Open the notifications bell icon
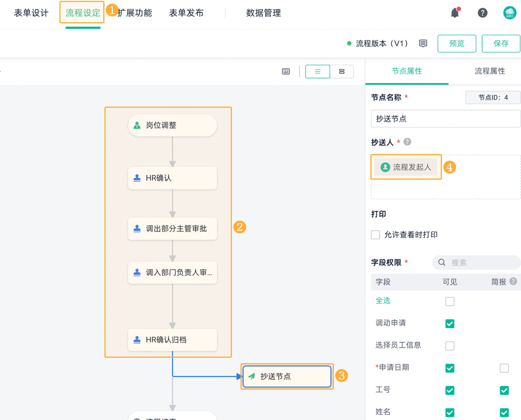Viewport: 521px width, 420px height. (455, 13)
